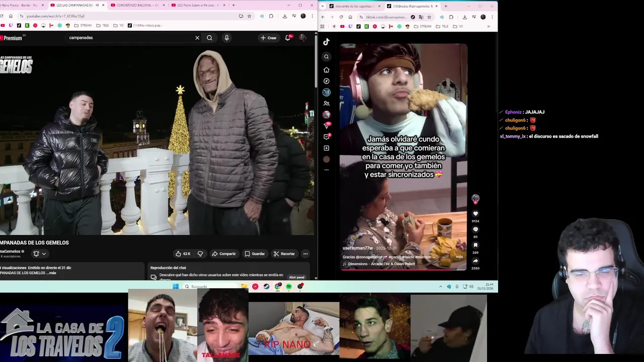Viewport: 644px width, 362px height.
Task: Open TELE bookmark folder in TikTok window
Action: pos(442,26)
